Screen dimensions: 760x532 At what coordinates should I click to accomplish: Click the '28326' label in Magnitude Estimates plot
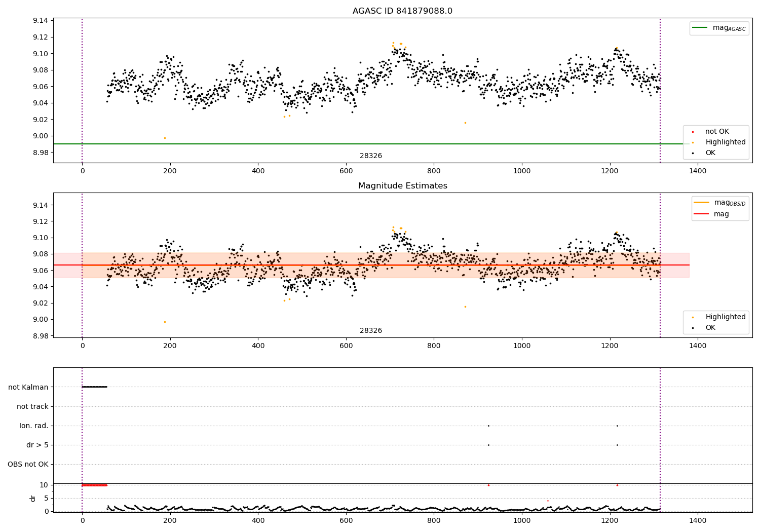[371, 331]
